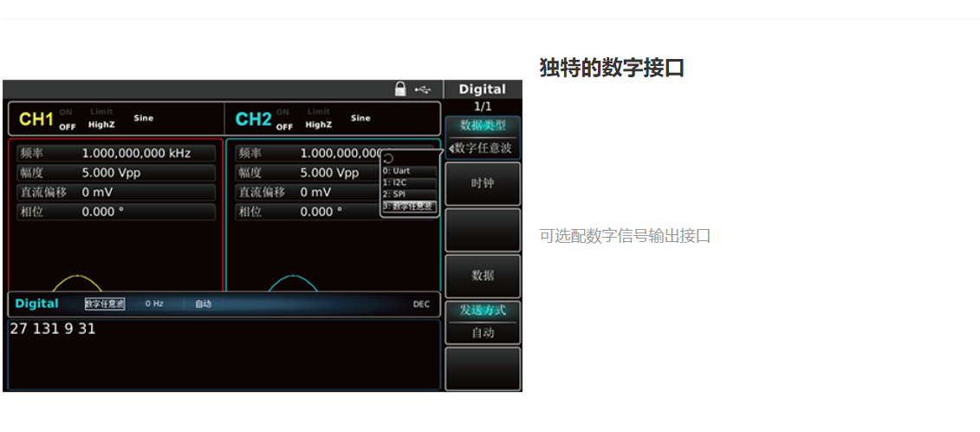The height and width of the screenshot is (432, 980).
Task: Click the Digital menu title
Action: click(482, 88)
